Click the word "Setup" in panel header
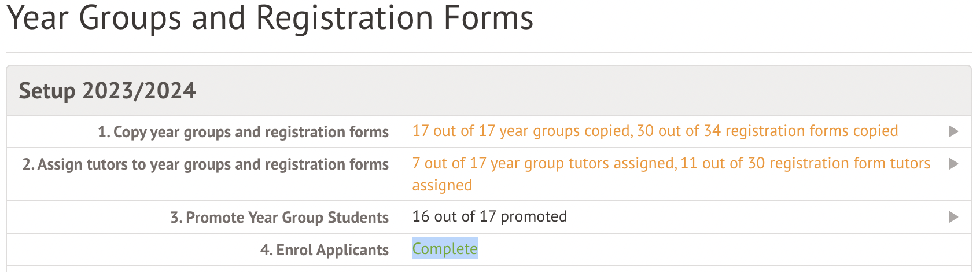The image size is (980, 272). 47,91
